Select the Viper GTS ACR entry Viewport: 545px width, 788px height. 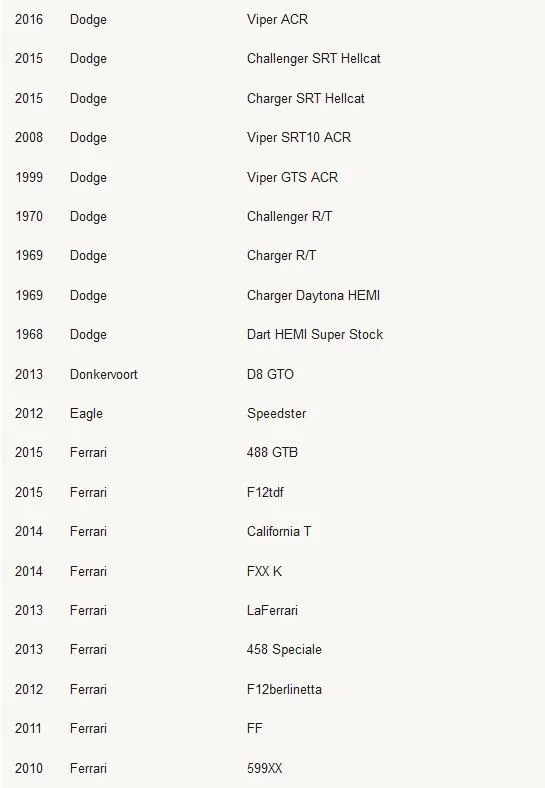pyautogui.click(x=292, y=177)
